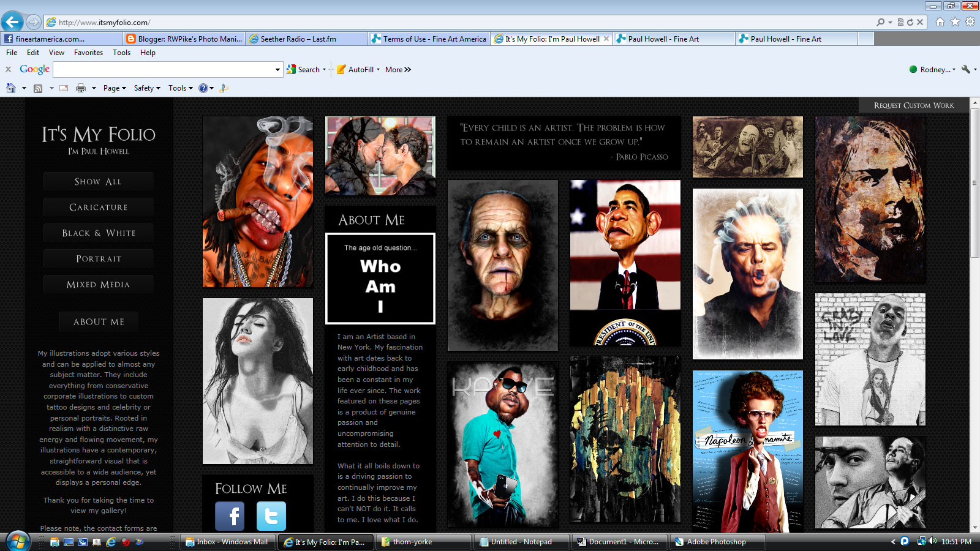Click the command bar Home icon
The width and height of the screenshot is (980, 551).
(11, 88)
